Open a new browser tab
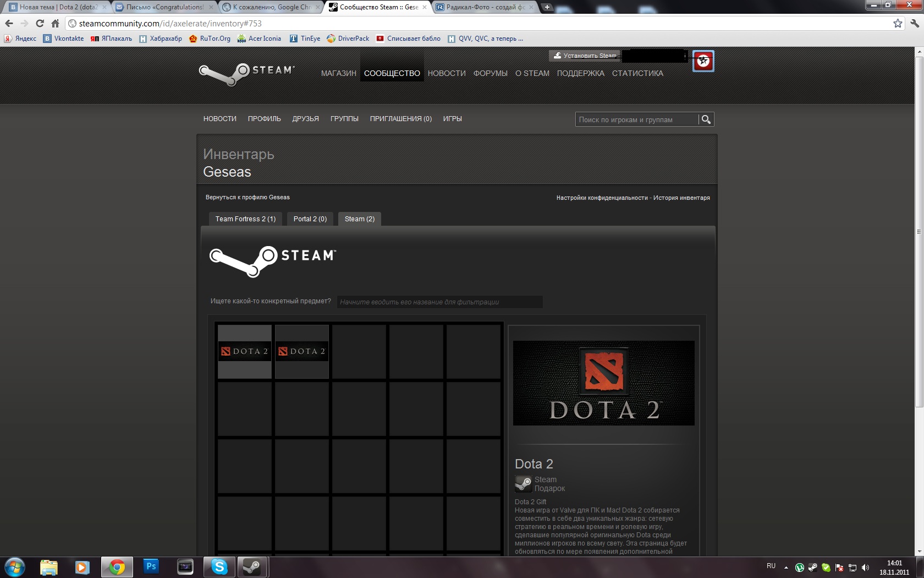Image resolution: width=924 pixels, height=578 pixels. (547, 7)
